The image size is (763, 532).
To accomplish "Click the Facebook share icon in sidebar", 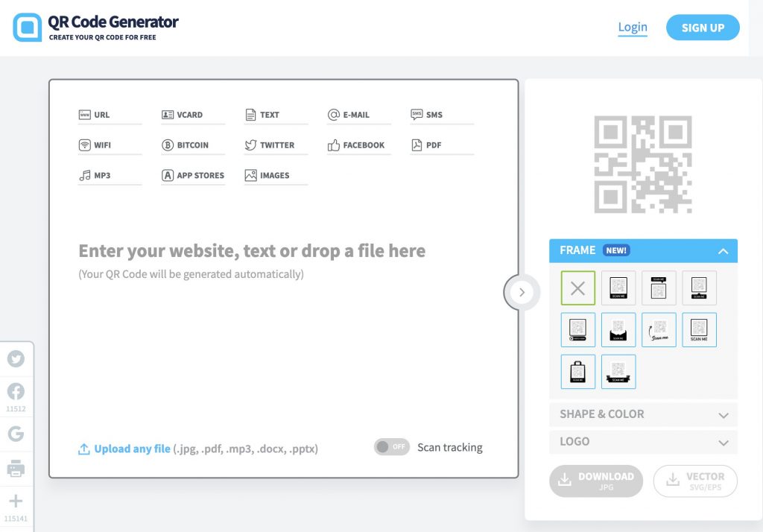I will (x=16, y=391).
